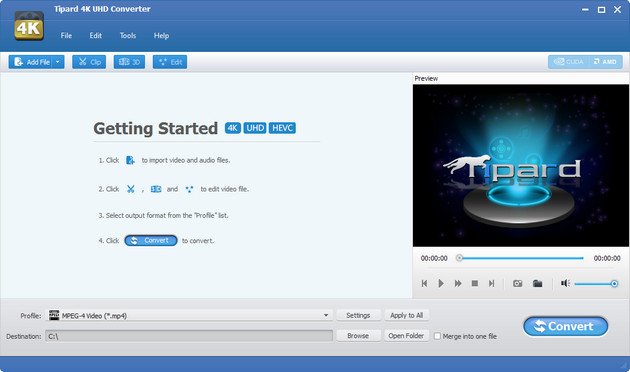Fast forward the preview

tap(458, 283)
